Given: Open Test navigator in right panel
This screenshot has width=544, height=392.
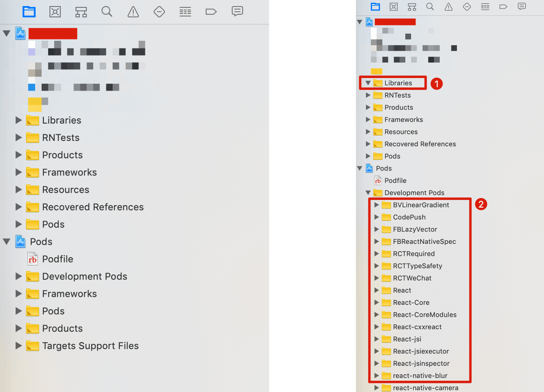Looking at the screenshot, I should click(x=467, y=7).
